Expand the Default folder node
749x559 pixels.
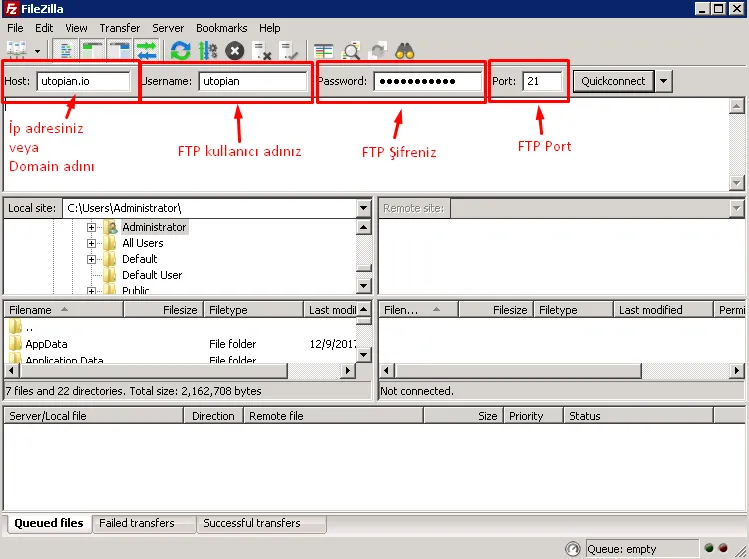pyautogui.click(x=91, y=259)
